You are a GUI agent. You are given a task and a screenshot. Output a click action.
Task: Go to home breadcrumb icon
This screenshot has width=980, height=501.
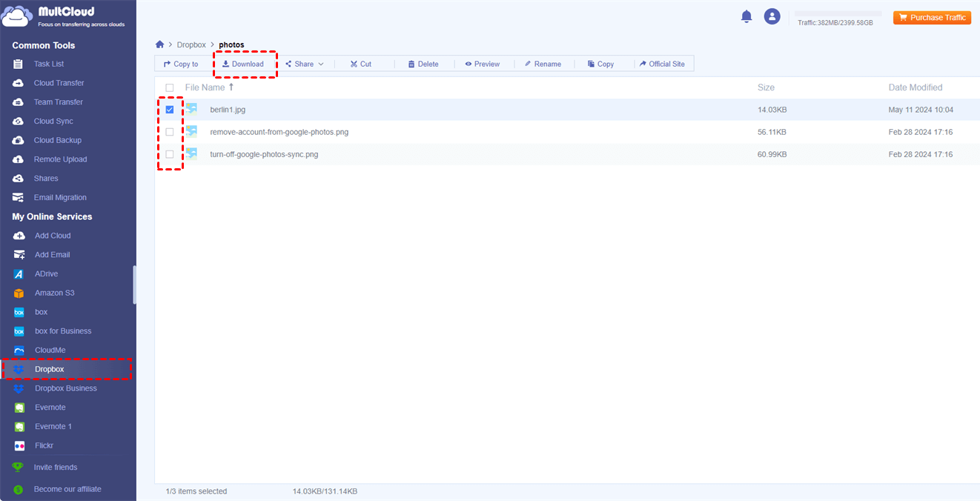pyautogui.click(x=159, y=44)
